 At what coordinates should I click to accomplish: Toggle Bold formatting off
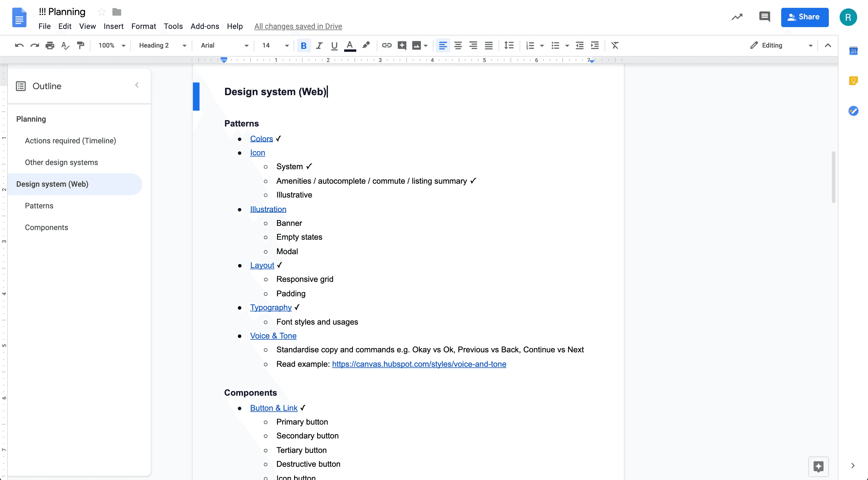(303, 45)
